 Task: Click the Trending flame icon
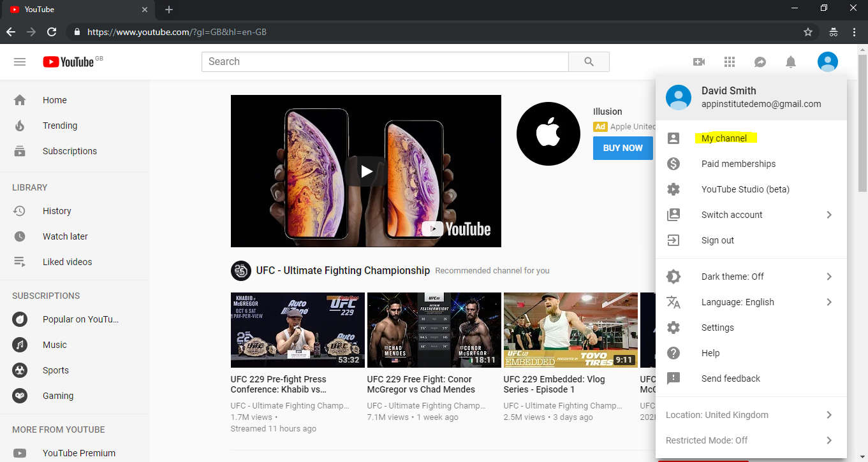point(20,126)
